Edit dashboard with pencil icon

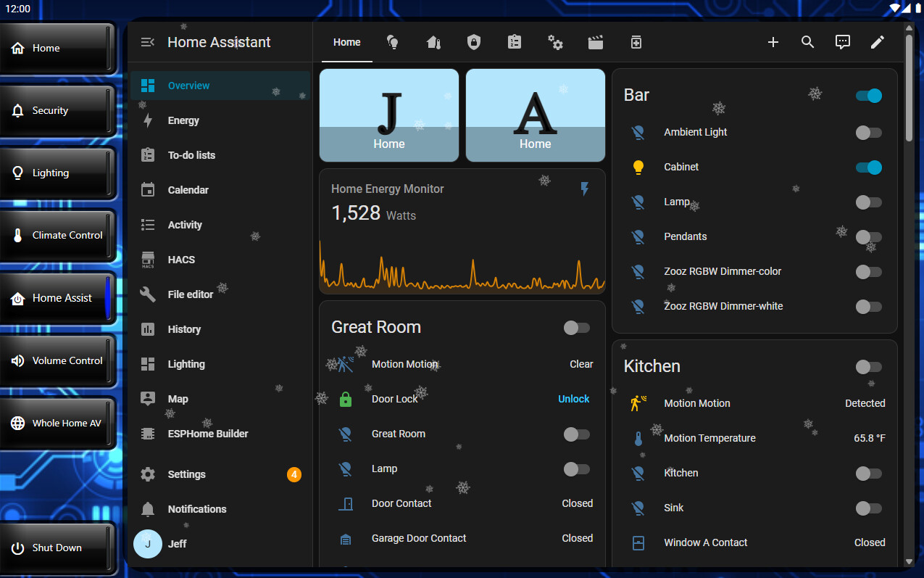tap(878, 42)
